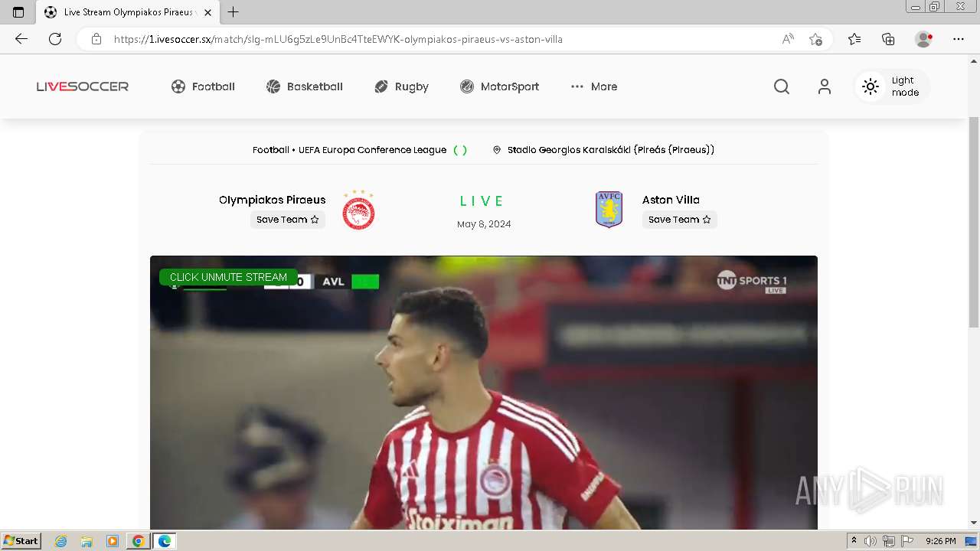Click the LIVE status label
Viewport: 980px width, 551px height.
(482, 201)
